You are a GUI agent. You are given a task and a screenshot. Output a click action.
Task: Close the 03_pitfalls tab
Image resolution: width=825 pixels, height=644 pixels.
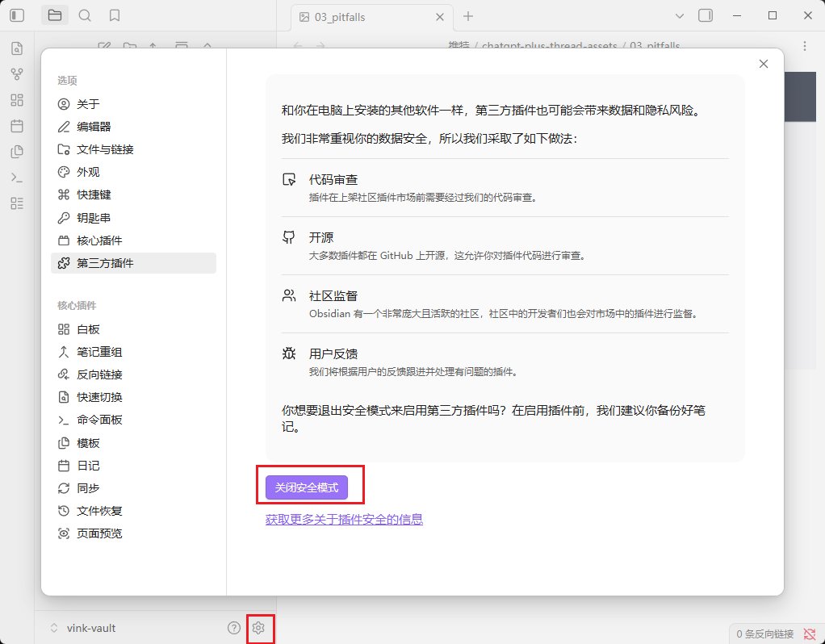click(440, 18)
